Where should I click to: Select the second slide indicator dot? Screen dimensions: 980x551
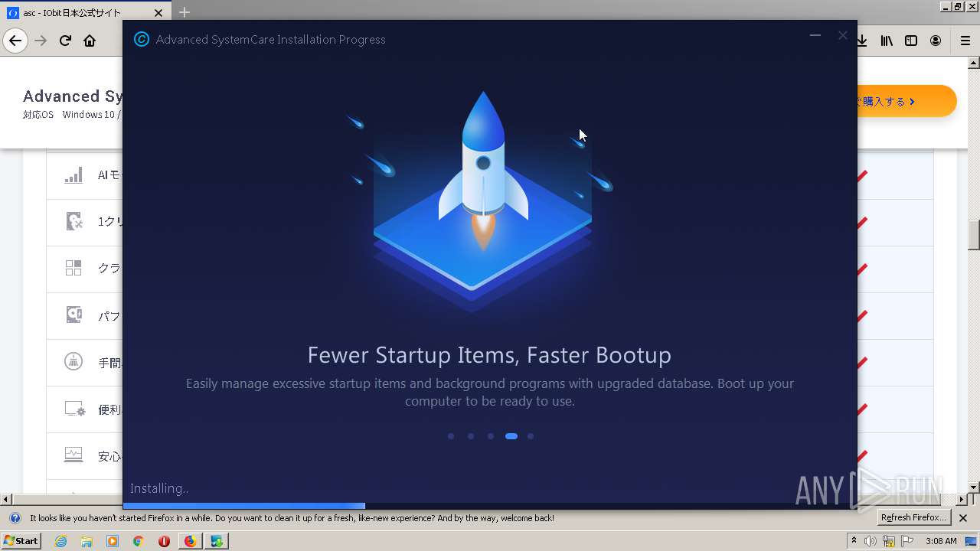click(471, 436)
